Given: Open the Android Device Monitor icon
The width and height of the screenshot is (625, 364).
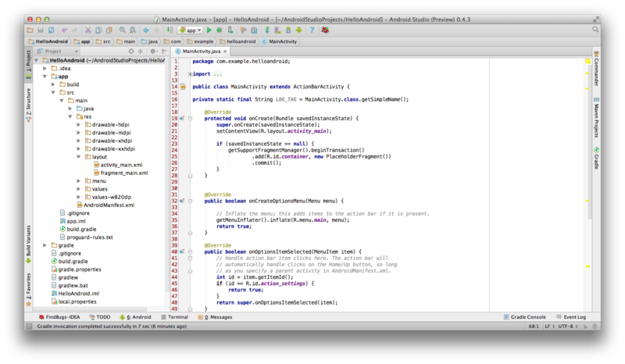Looking at the screenshot, I should (x=299, y=30).
